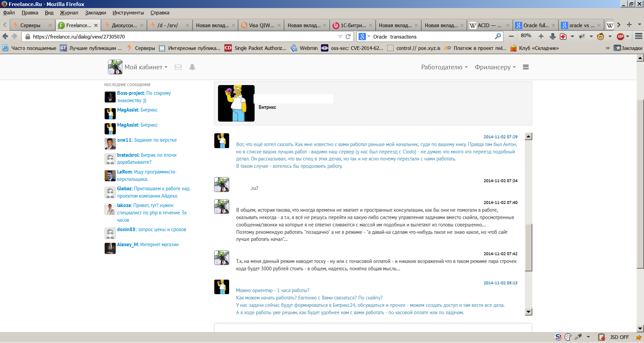
Task: Open the donin88 запрос цены и сроков message
Action: [x=152, y=229]
